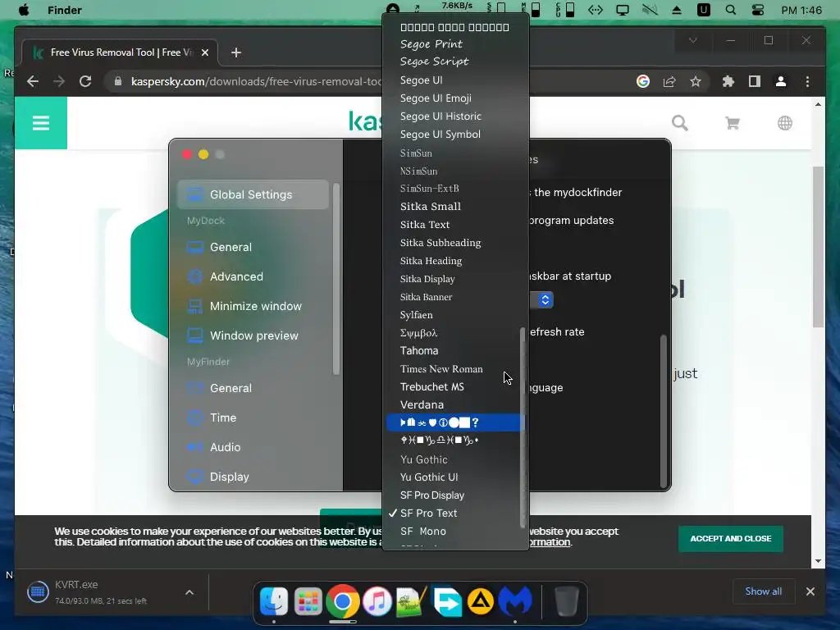Open a new browser tab

click(x=235, y=52)
